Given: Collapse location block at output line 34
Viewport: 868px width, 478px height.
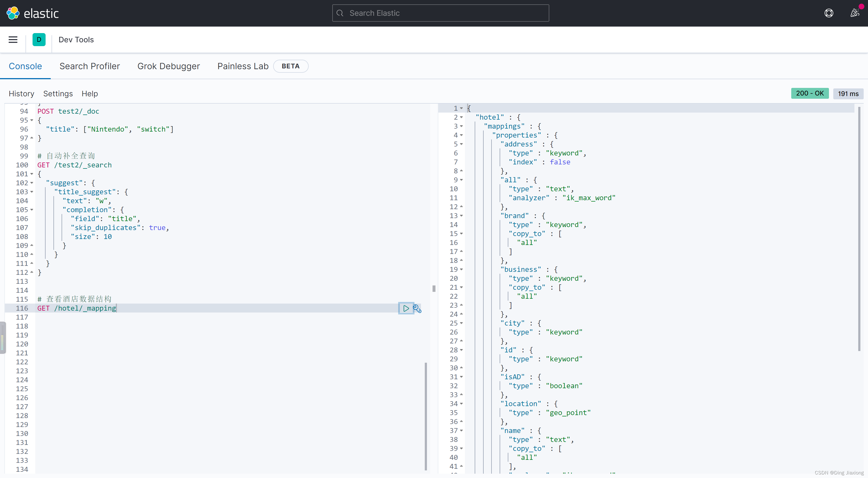Looking at the screenshot, I should click(x=461, y=404).
